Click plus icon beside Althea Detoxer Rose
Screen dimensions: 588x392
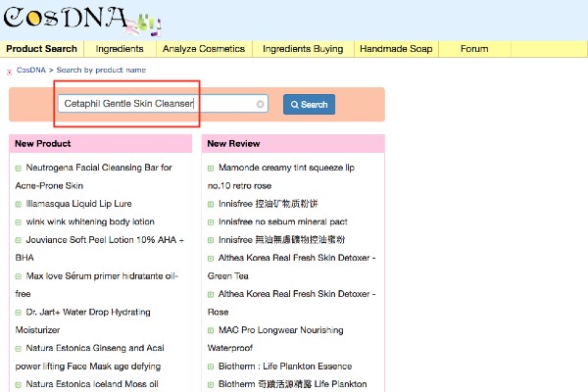[x=211, y=294]
